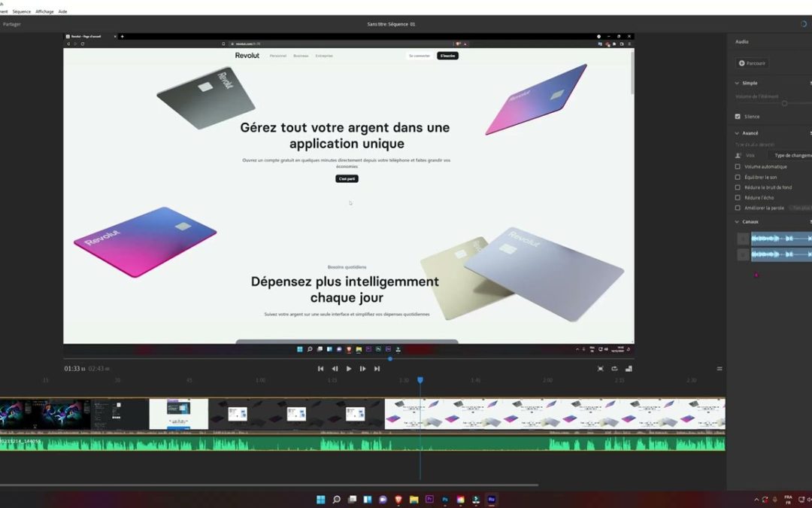Open the Type de changement dropdown
Image resolution: width=812 pixels, height=508 pixels.
[790, 156]
